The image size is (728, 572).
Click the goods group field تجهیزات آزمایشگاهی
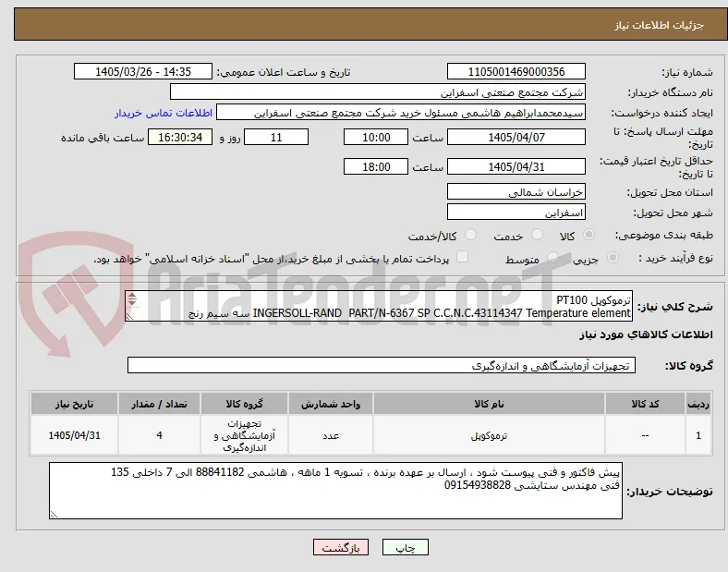click(x=382, y=365)
